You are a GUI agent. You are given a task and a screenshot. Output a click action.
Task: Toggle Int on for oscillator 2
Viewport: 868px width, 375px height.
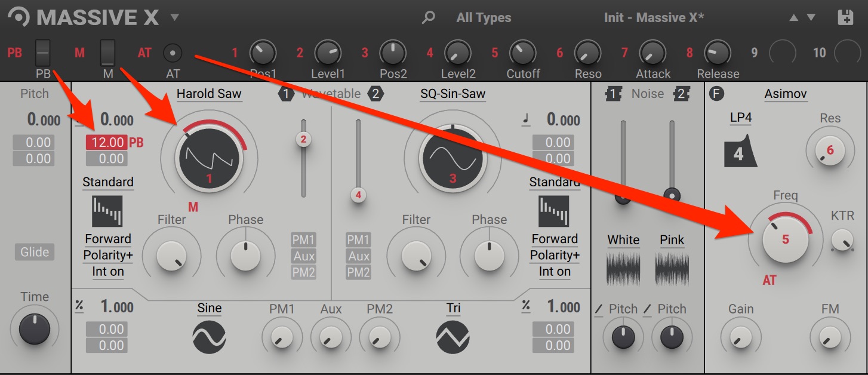(555, 272)
